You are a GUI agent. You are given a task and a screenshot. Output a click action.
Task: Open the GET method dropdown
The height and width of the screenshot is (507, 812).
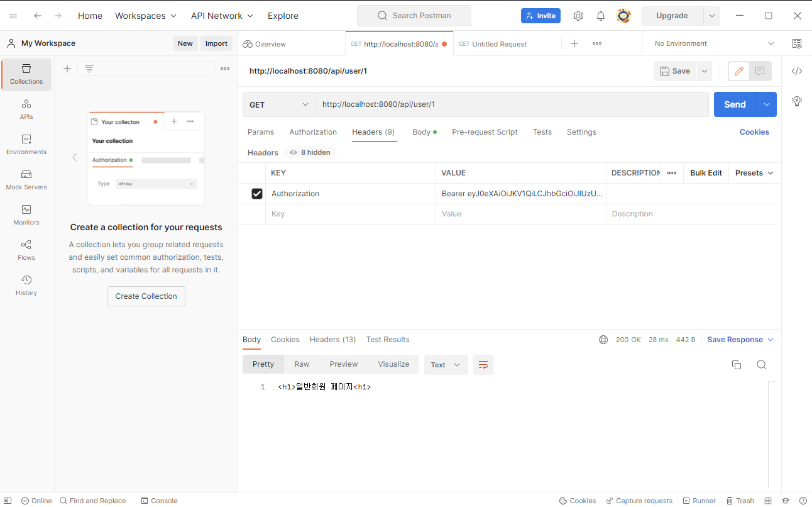click(278, 104)
